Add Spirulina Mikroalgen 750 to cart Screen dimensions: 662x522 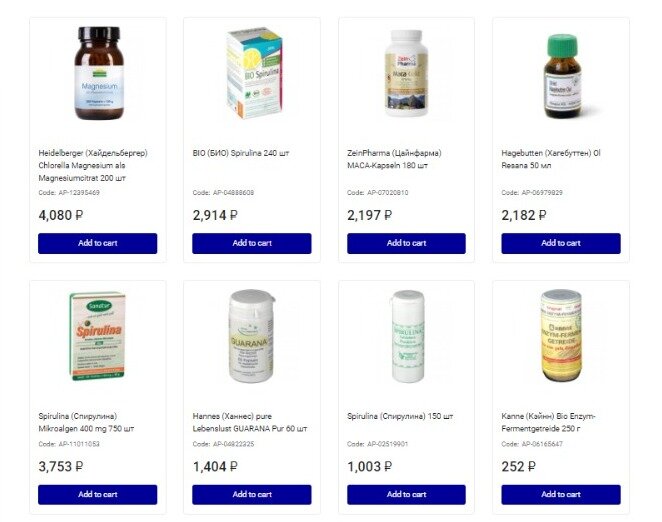[98, 495]
